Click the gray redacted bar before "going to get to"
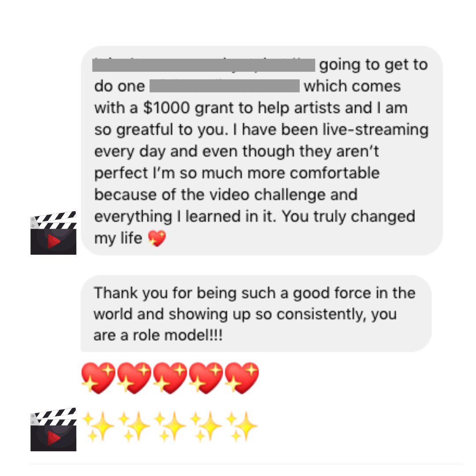476x476 pixels. coord(204,65)
